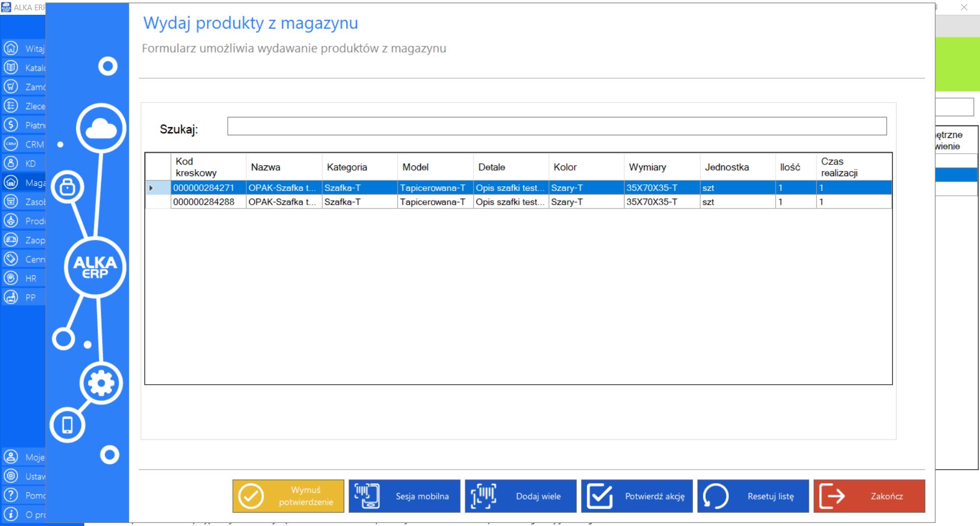
Task: Sort by Kategoria column header
Action: 360,167
